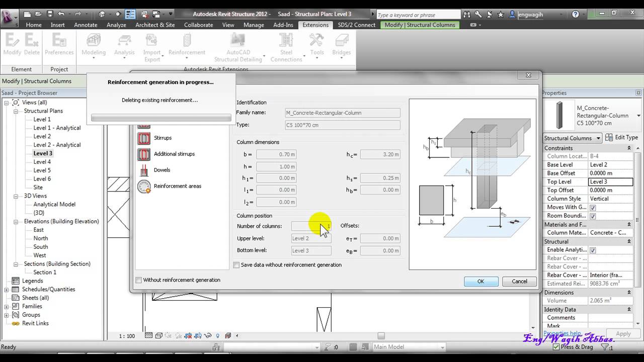This screenshot has height=362, width=644.
Task: Open the Annotate ribbon tab
Action: point(86,25)
